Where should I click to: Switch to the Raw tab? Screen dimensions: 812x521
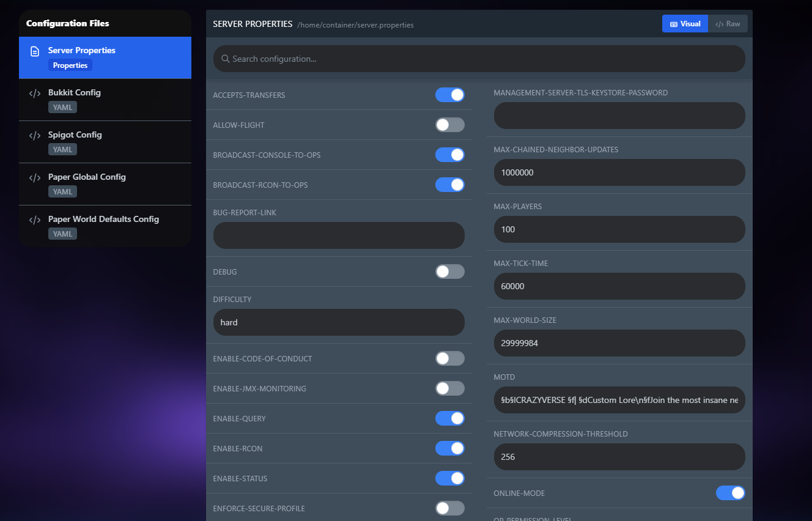(728, 23)
